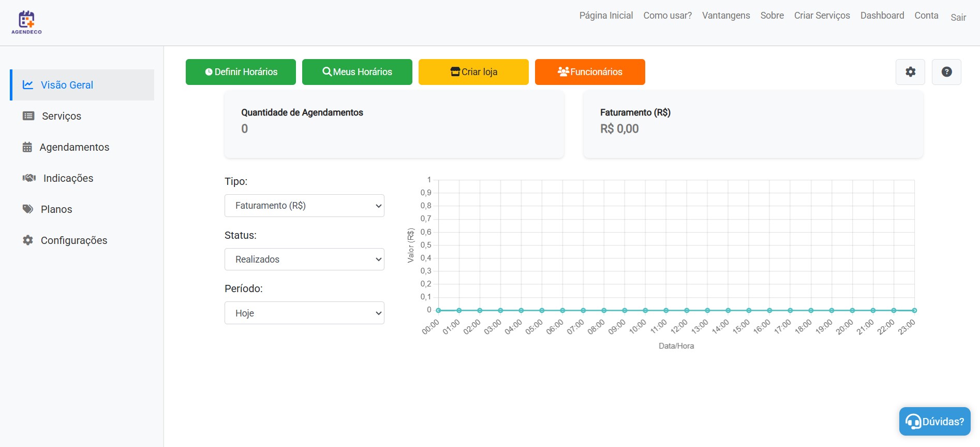Click the Agendamentos calendar icon
The height and width of the screenshot is (447, 980).
(27, 147)
